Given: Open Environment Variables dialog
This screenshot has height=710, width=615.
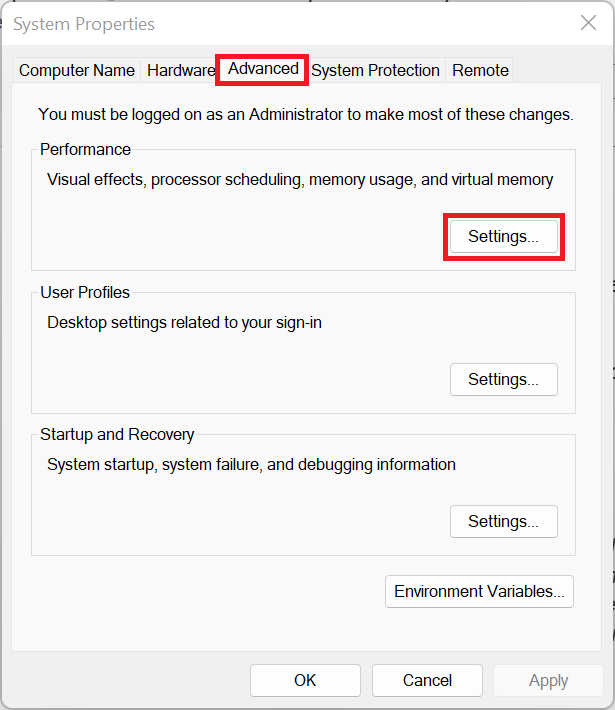Looking at the screenshot, I should pos(479,591).
